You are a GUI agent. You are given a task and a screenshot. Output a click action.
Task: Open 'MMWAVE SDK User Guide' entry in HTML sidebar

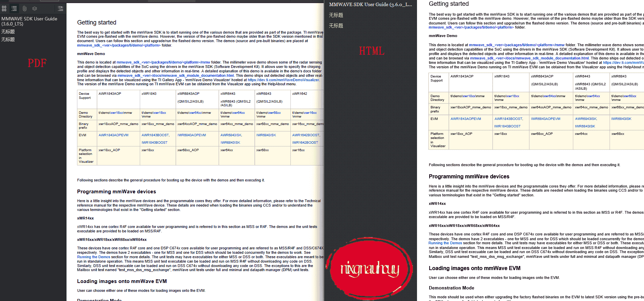(x=371, y=4)
